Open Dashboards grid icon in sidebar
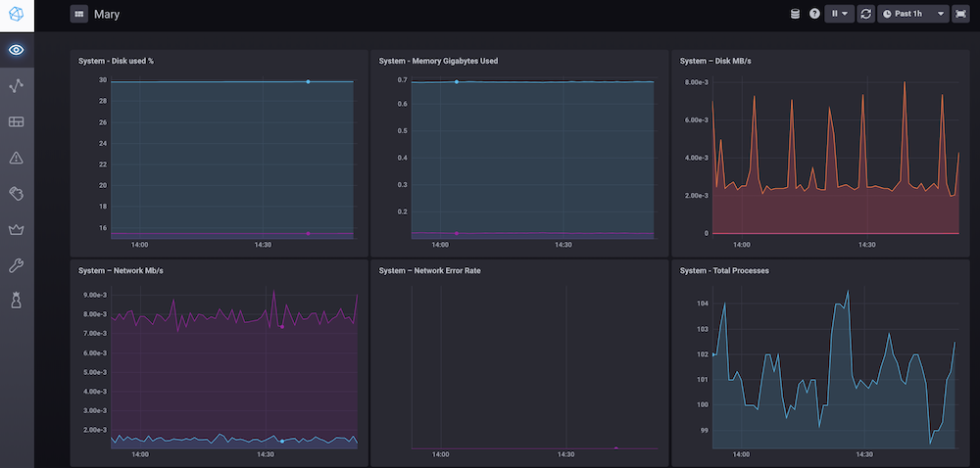The width and height of the screenshot is (980, 468). (17, 122)
